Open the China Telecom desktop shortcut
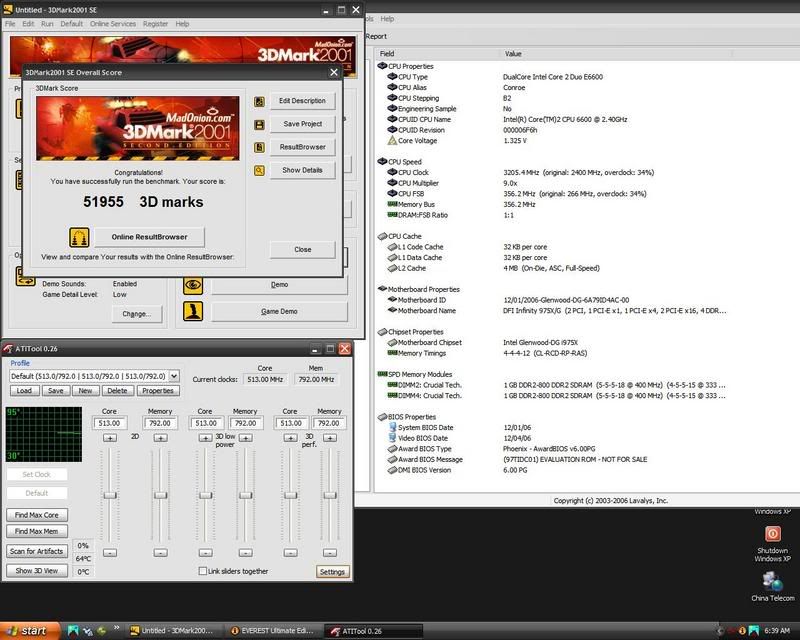Screen dimensions: 800x640 (772, 581)
